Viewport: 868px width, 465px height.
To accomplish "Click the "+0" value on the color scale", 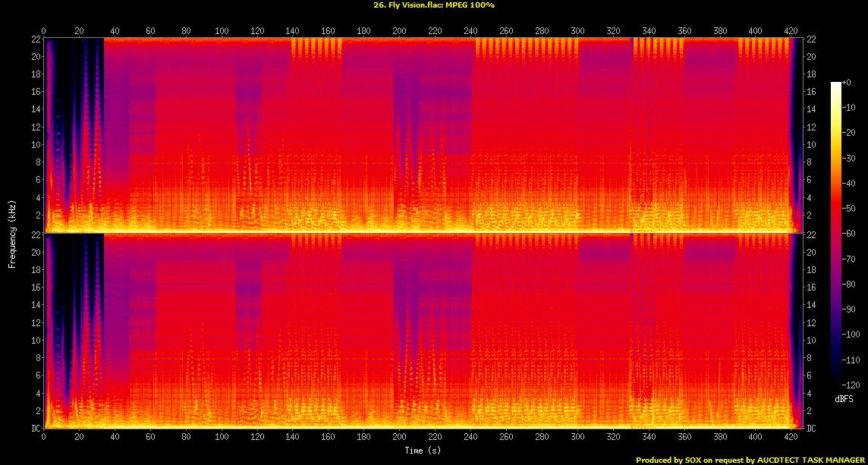I will pyautogui.click(x=847, y=83).
